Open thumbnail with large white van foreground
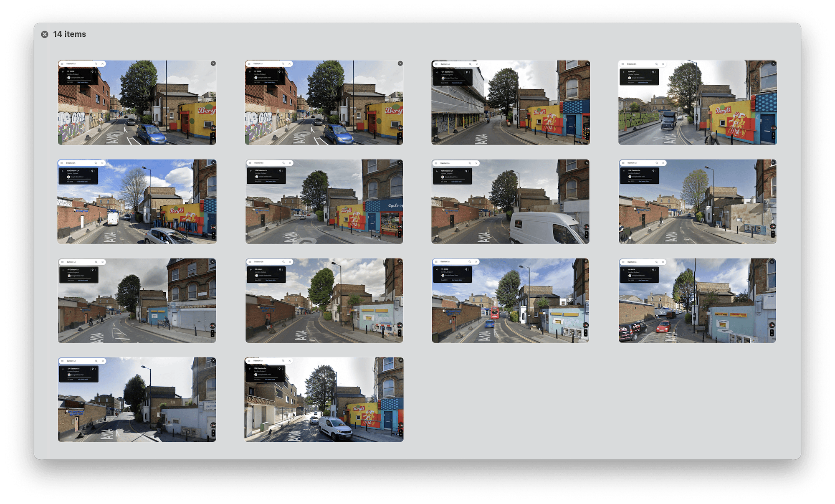 point(511,202)
